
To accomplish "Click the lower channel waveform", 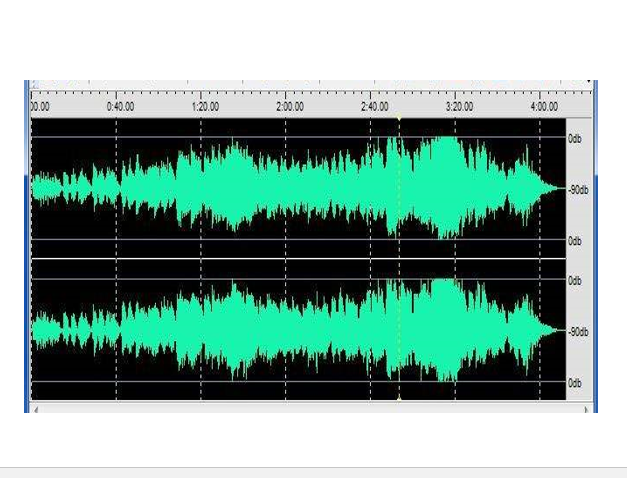I will [x=298, y=330].
